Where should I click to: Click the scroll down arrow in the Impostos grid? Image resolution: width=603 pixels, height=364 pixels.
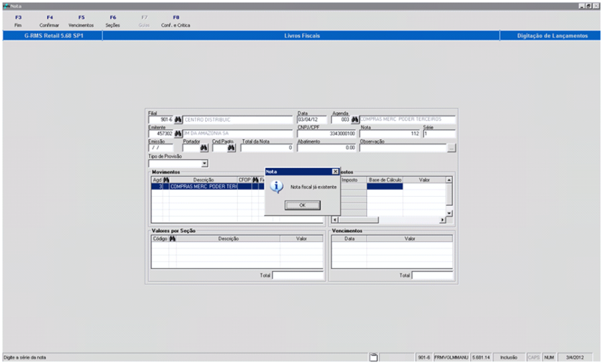click(x=449, y=213)
